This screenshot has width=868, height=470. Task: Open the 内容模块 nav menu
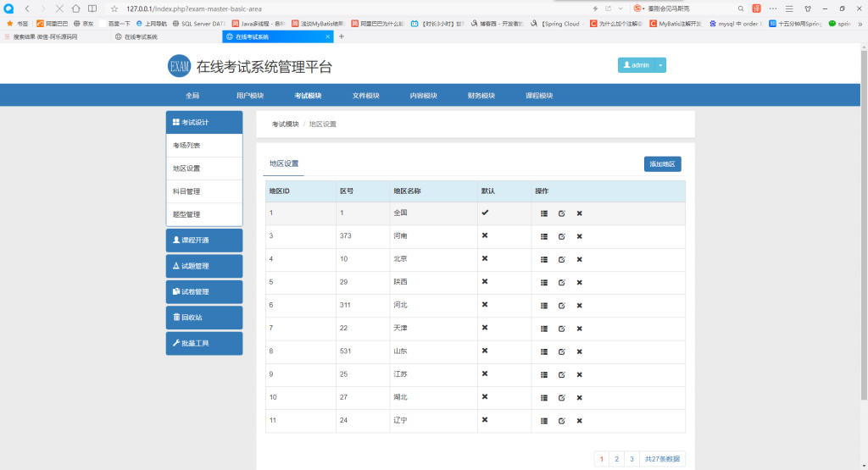[x=424, y=96]
